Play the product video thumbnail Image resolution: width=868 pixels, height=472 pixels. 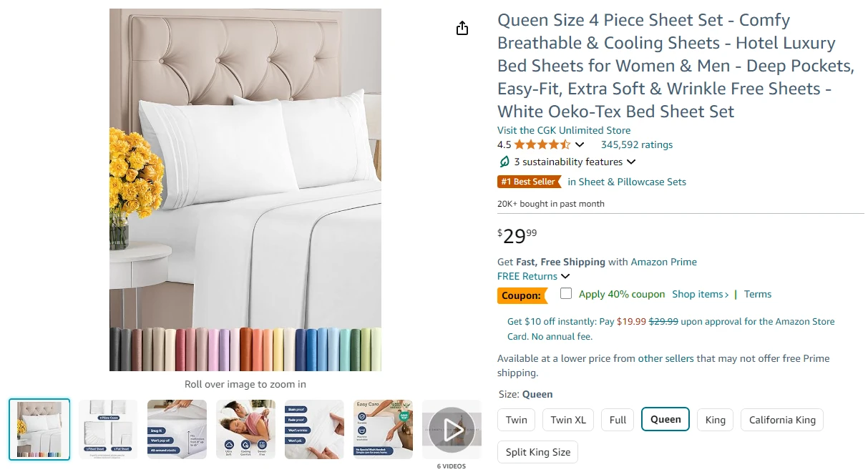point(452,429)
